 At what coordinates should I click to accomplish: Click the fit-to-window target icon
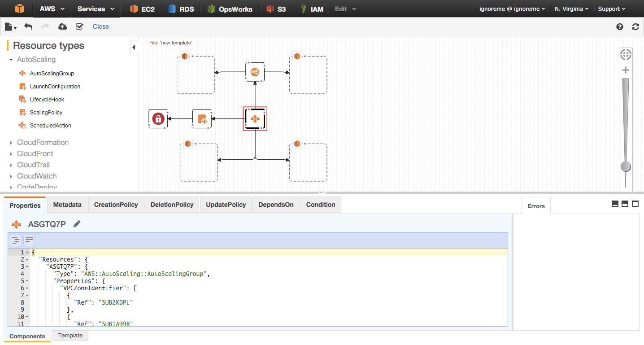[626, 55]
